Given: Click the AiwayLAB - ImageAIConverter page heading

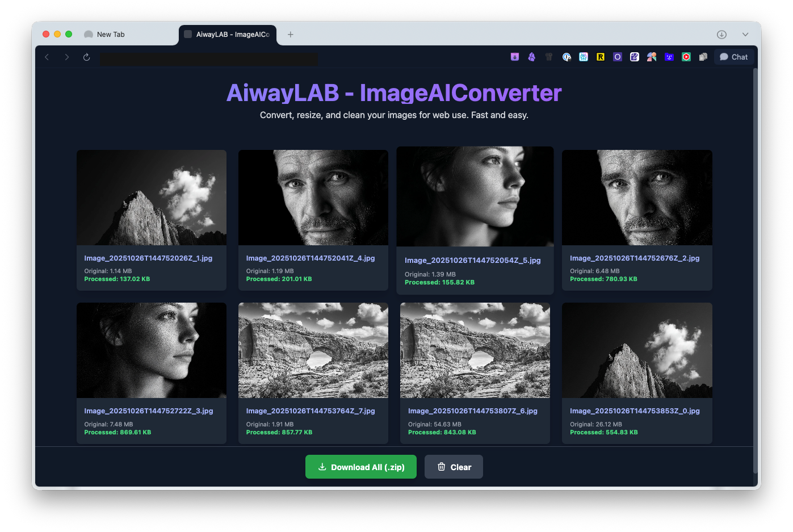Looking at the screenshot, I should [x=394, y=93].
